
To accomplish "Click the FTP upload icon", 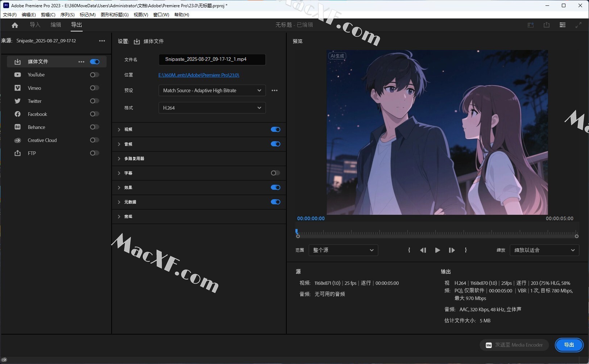I will point(17,153).
